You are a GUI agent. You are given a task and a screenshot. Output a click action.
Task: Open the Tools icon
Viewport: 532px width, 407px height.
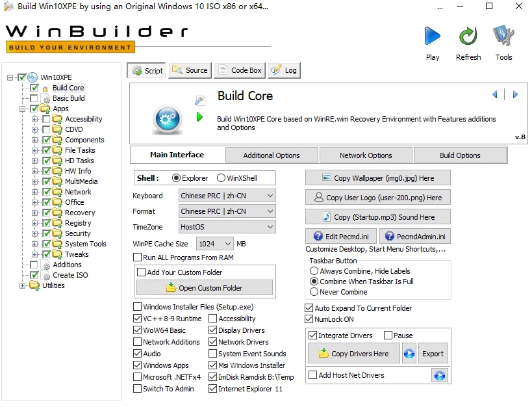503,35
